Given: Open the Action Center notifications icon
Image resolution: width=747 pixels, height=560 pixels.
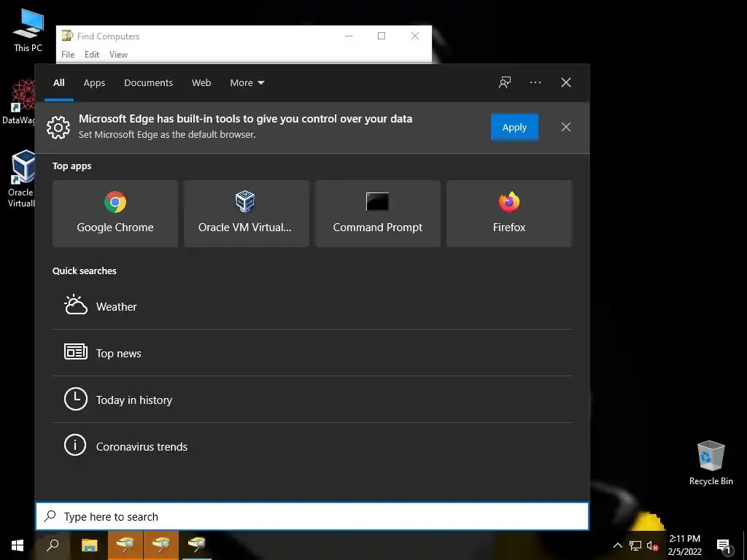Looking at the screenshot, I should point(724,546).
